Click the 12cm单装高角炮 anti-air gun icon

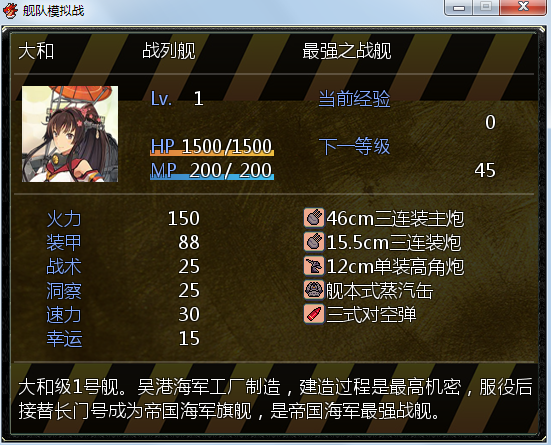click(314, 266)
